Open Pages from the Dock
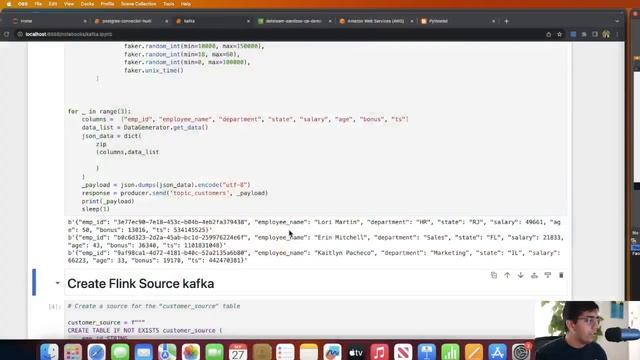The height and width of the screenshot is (360, 640). [474, 352]
